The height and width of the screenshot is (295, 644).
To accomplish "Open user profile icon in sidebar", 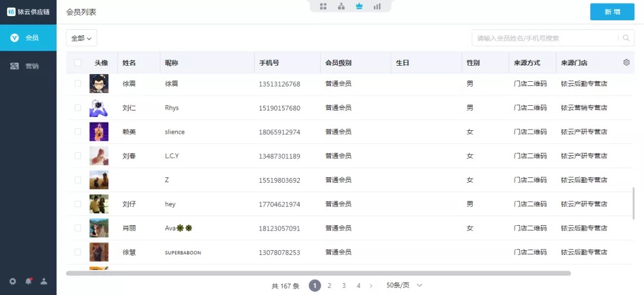I will pos(44,281).
